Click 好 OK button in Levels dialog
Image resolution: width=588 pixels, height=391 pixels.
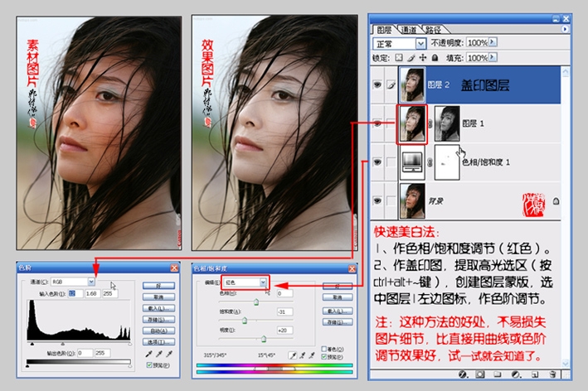click(158, 286)
